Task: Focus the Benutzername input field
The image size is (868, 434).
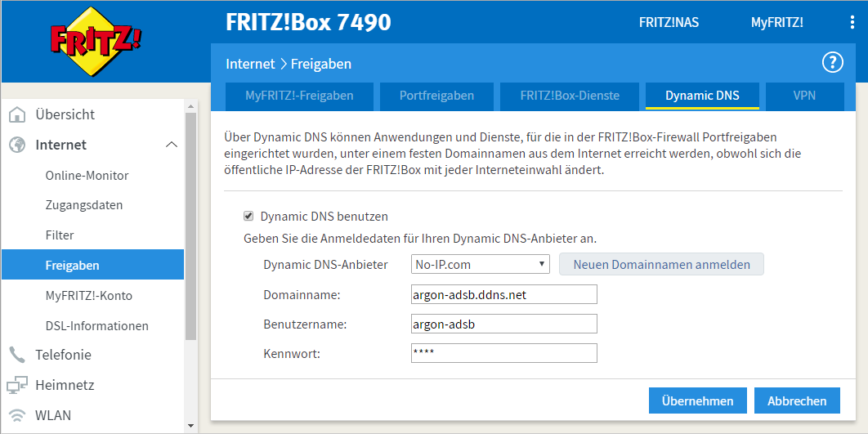Action: pos(503,324)
